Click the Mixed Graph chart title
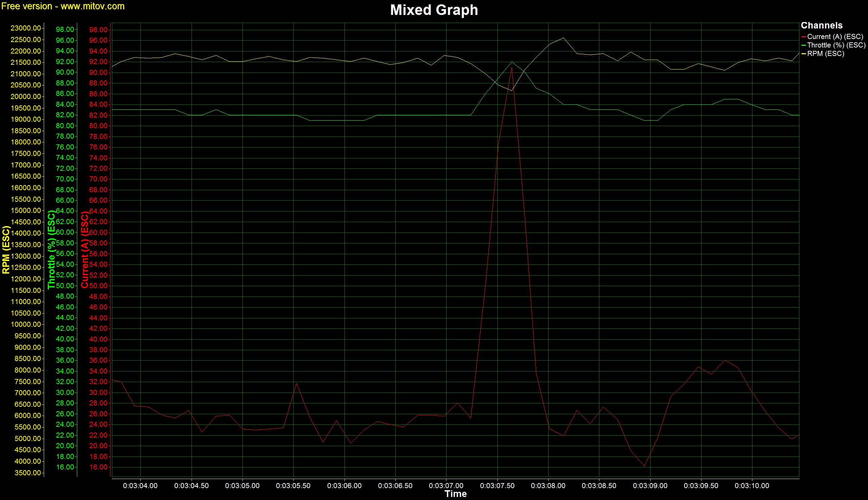This screenshot has height=500, width=868. [434, 10]
